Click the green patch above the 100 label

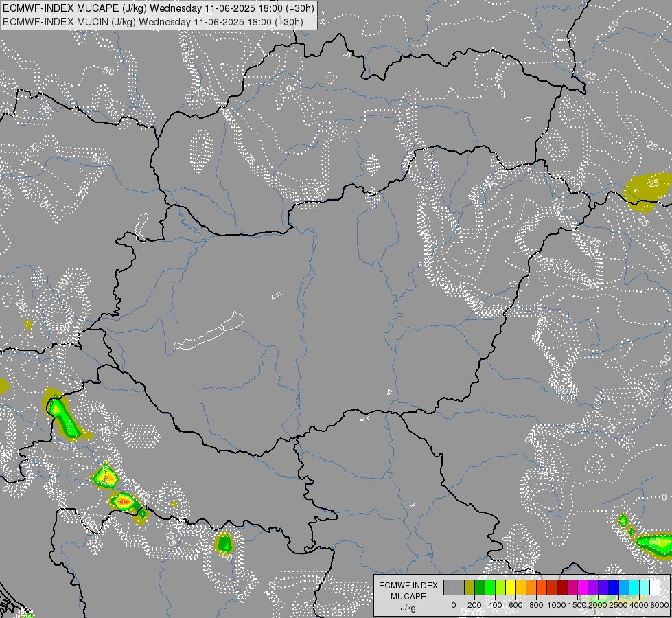224,542
